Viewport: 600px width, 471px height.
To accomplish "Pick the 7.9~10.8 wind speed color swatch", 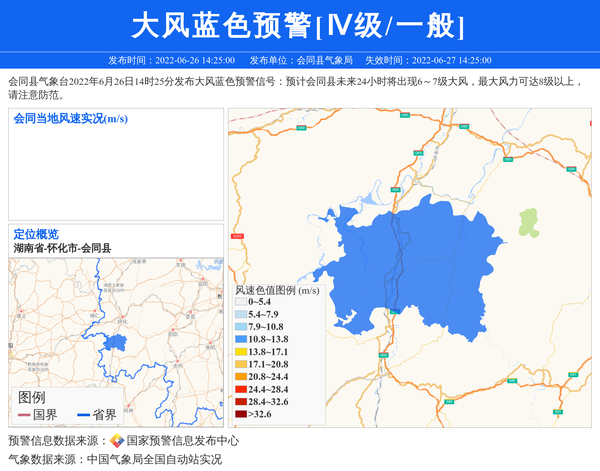I will pos(241,327).
